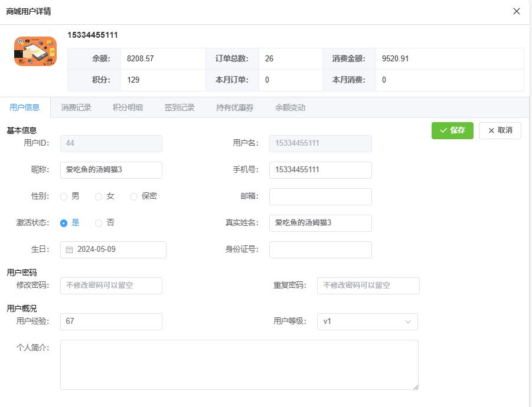This screenshot has width=532, height=407.
Task: View the 签到记录 tab
Action: (179, 107)
